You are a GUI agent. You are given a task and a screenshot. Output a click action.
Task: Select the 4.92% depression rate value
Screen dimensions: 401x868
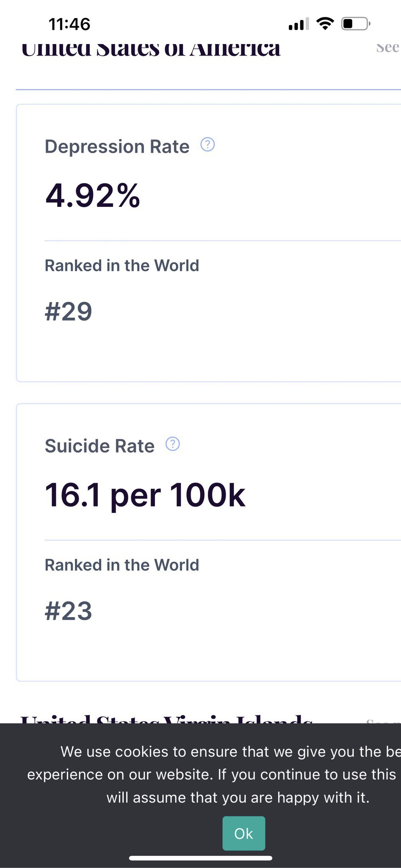(93, 195)
